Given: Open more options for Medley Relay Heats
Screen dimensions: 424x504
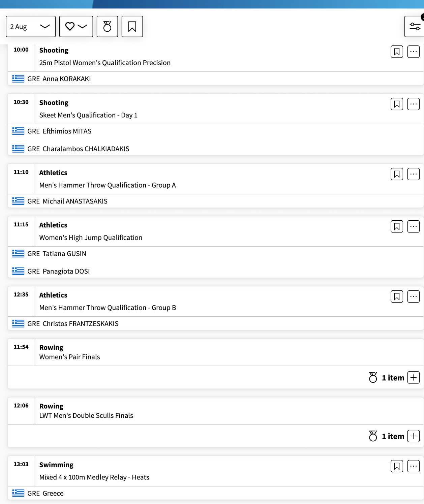Looking at the screenshot, I should point(414,466).
